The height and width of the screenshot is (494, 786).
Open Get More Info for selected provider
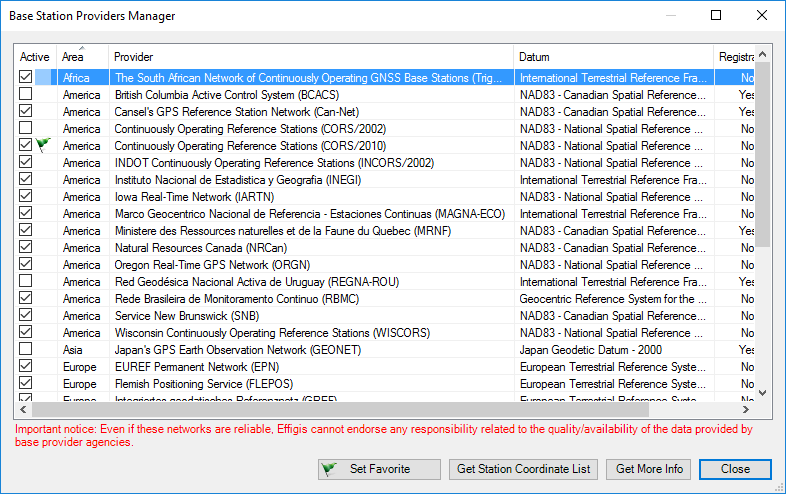(649, 469)
